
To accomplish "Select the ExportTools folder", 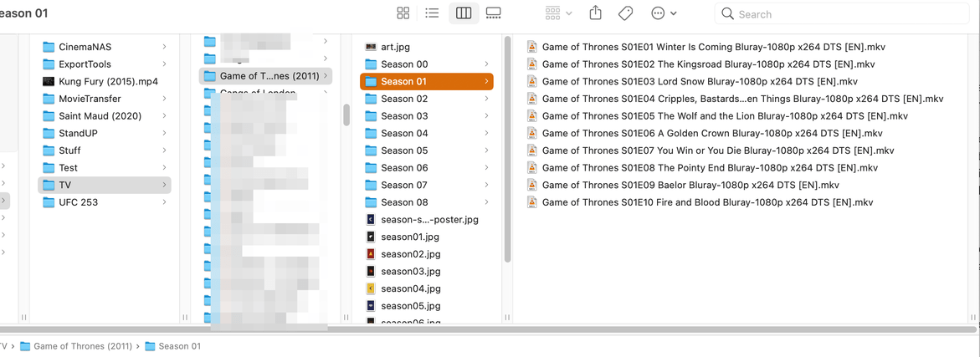I will (105, 64).
